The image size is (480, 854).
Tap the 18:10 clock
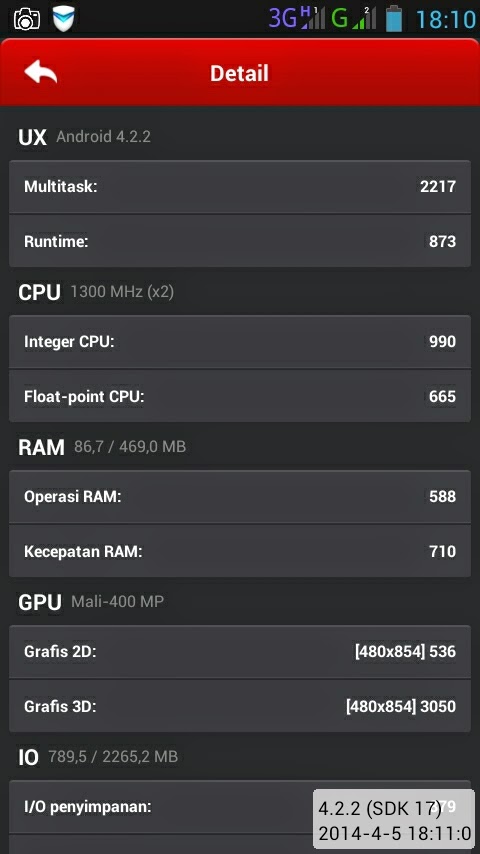[446, 20]
